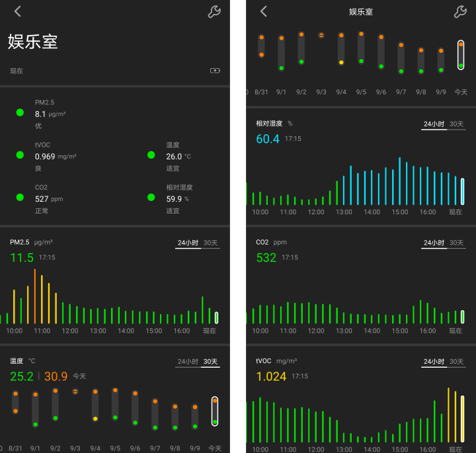Select the 9/1 temperature pill on left screen
This screenshot has width=476, height=453.
(36, 409)
